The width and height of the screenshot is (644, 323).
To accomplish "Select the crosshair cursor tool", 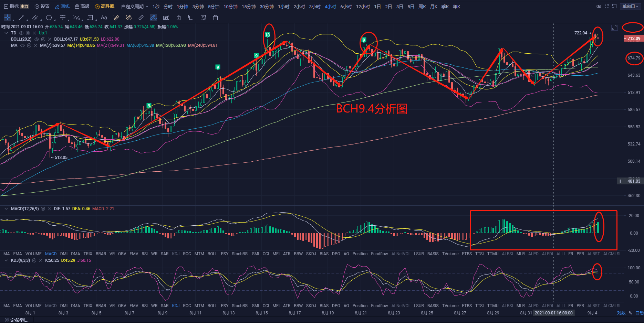I will coord(7,18).
